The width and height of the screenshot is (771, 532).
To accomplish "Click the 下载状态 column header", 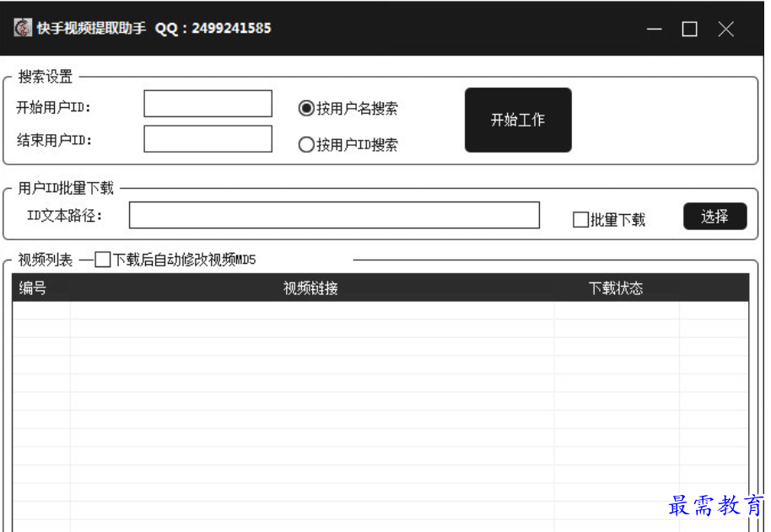I will tap(616, 287).
